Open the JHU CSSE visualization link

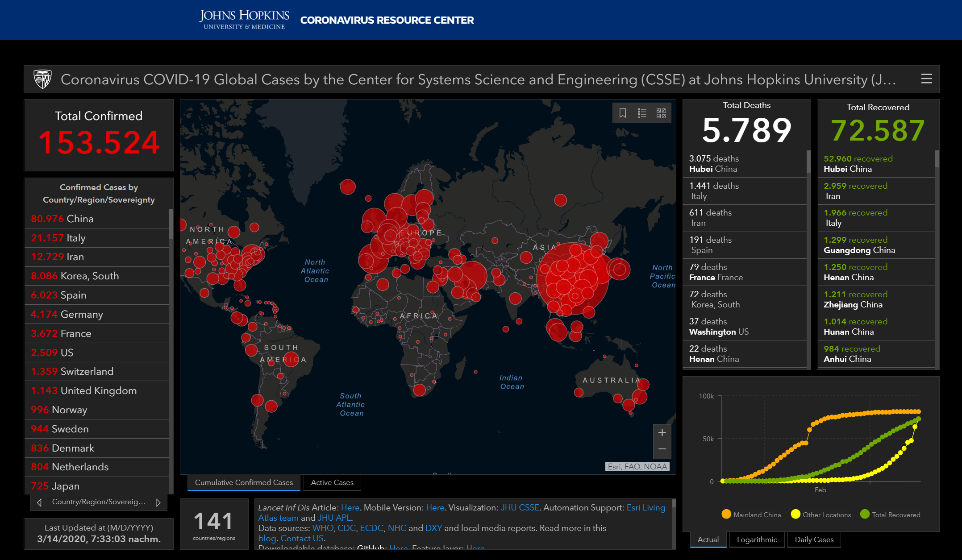coord(520,507)
